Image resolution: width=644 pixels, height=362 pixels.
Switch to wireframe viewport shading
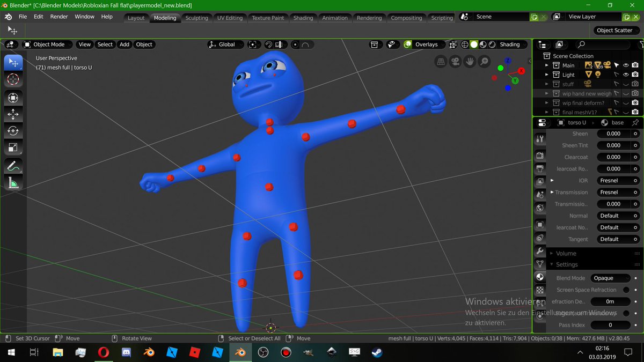pyautogui.click(x=465, y=45)
